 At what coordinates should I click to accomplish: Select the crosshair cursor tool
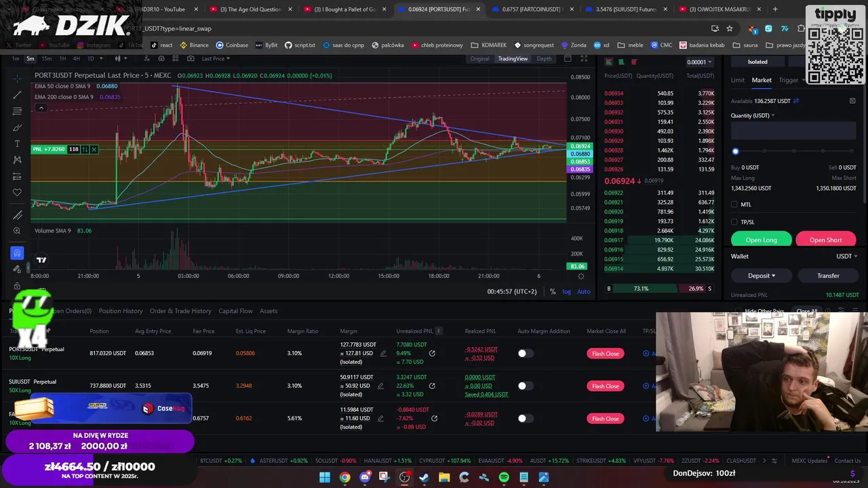tap(17, 79)
